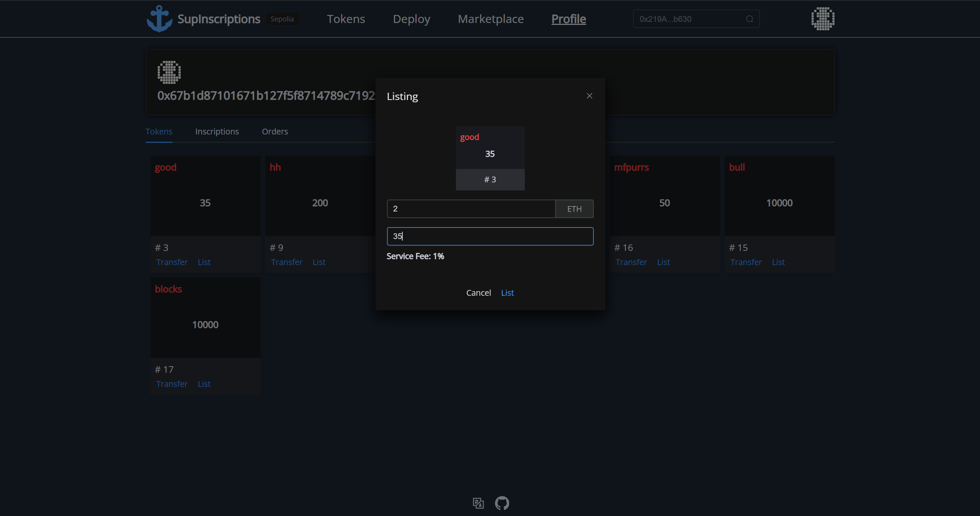Open the GitHub icon in footer
The width and height of the screenshot is (980, 516).
tap(502, 503)
